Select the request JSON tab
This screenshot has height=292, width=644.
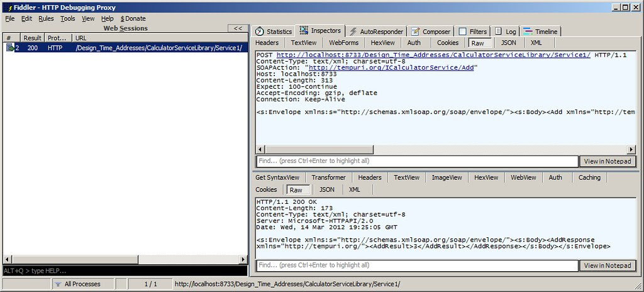click(x=508, y=43)
